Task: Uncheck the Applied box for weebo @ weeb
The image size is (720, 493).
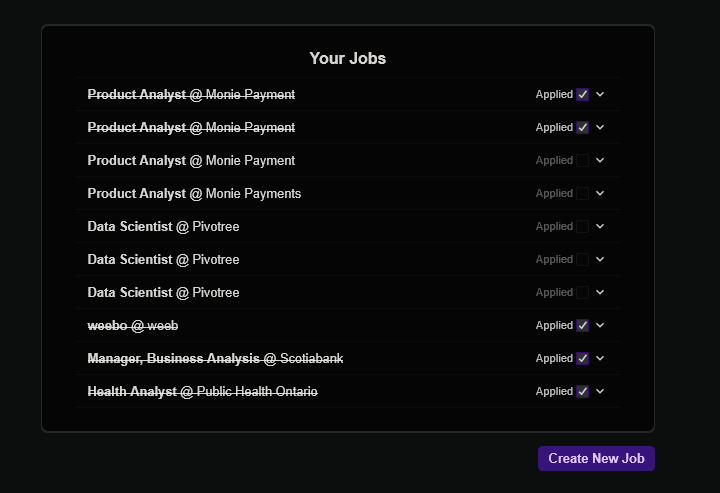Action: point(582,325)
